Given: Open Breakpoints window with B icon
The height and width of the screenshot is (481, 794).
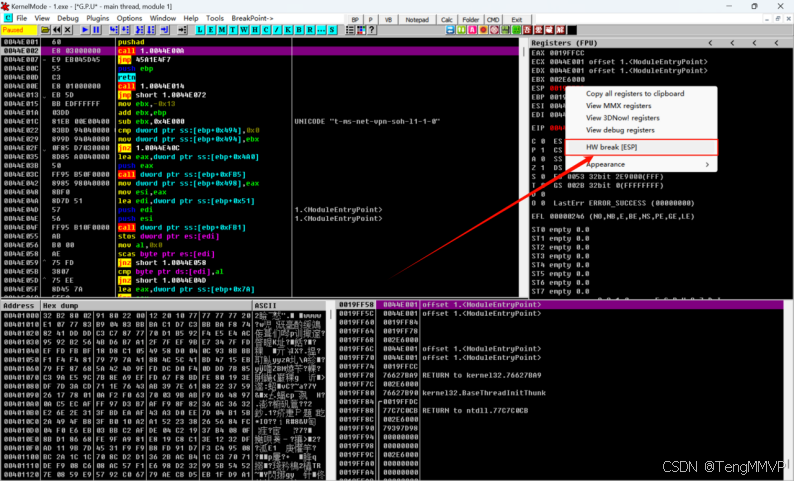Looking at the screenshot, I should [299, 30].
